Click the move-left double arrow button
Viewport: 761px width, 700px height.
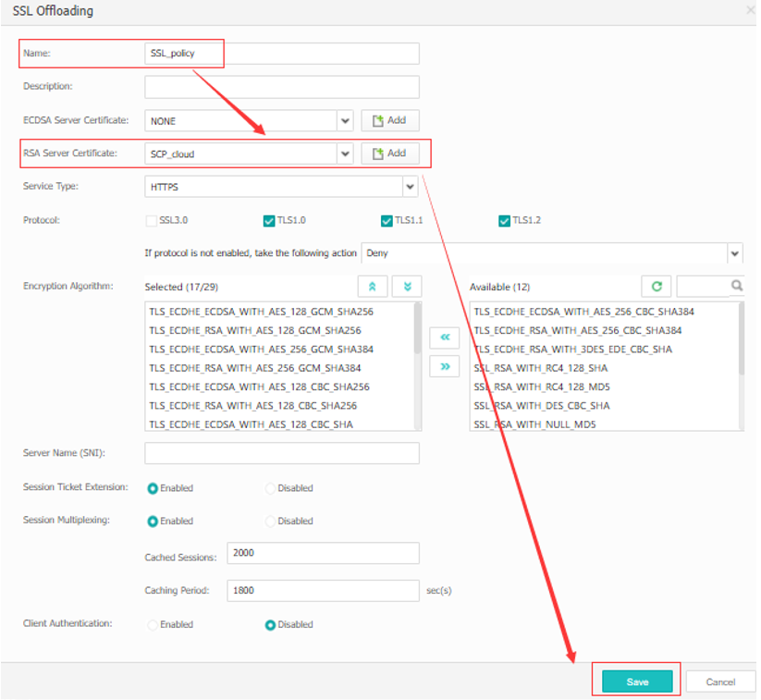tap(445, 338)
